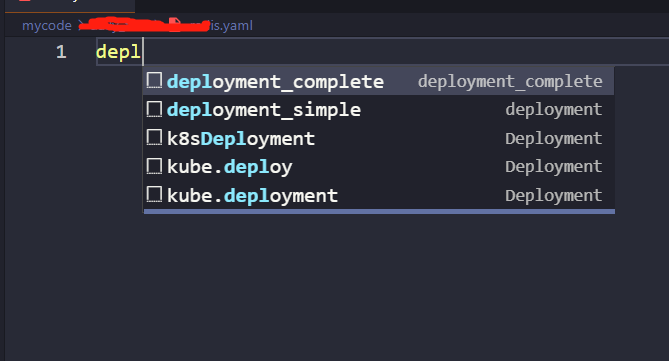The image size is (669, 361).
Task: Click the snippet icon before kube.deploy
Action: click(154, 166)
